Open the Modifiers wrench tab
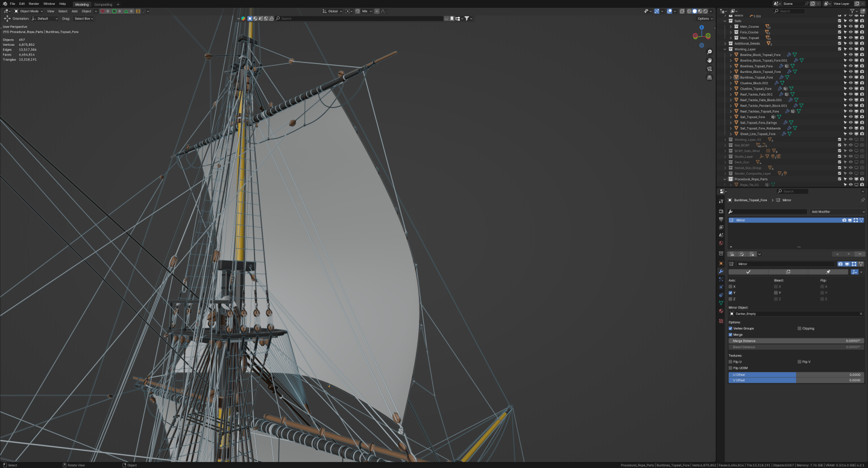 click(x=721, y=271)
